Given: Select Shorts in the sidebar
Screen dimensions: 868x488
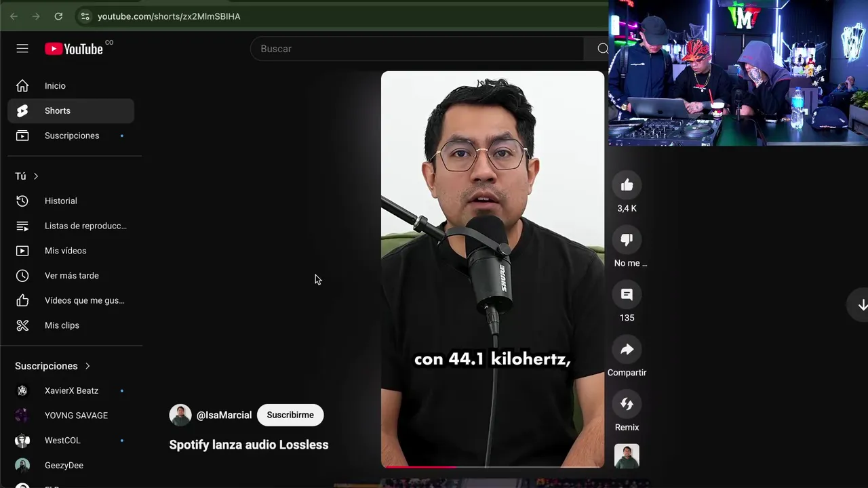Looking at the screenshot, I should tap(71, 110).
